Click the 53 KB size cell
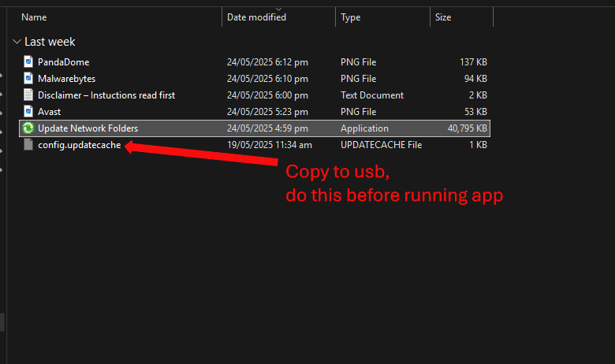This screenshot has height=364, width=615. tap(475, 112)
